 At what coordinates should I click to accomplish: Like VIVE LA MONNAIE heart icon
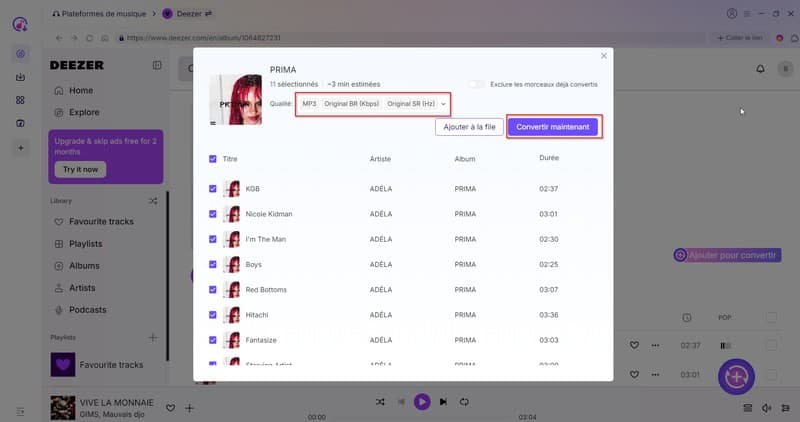[170, 408]
